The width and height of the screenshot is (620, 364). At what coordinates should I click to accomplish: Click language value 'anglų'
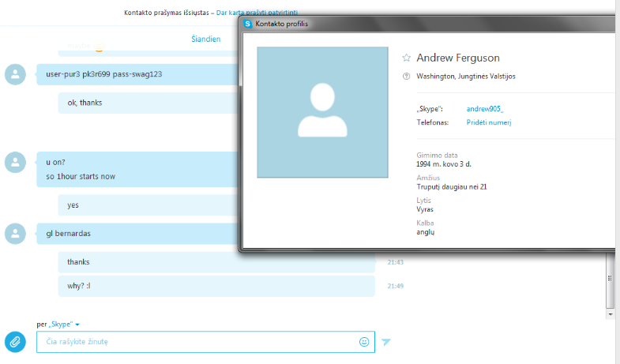click(426, 232)
